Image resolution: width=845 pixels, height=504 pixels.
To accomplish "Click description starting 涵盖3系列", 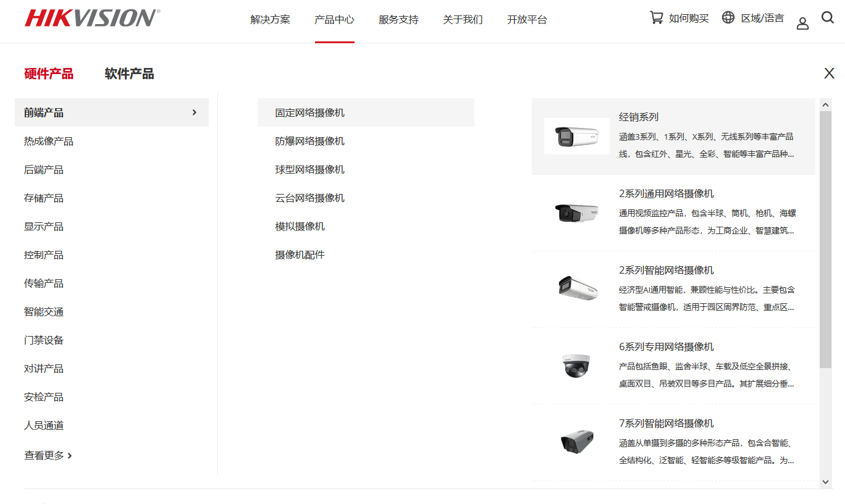I will coord(707,145).
